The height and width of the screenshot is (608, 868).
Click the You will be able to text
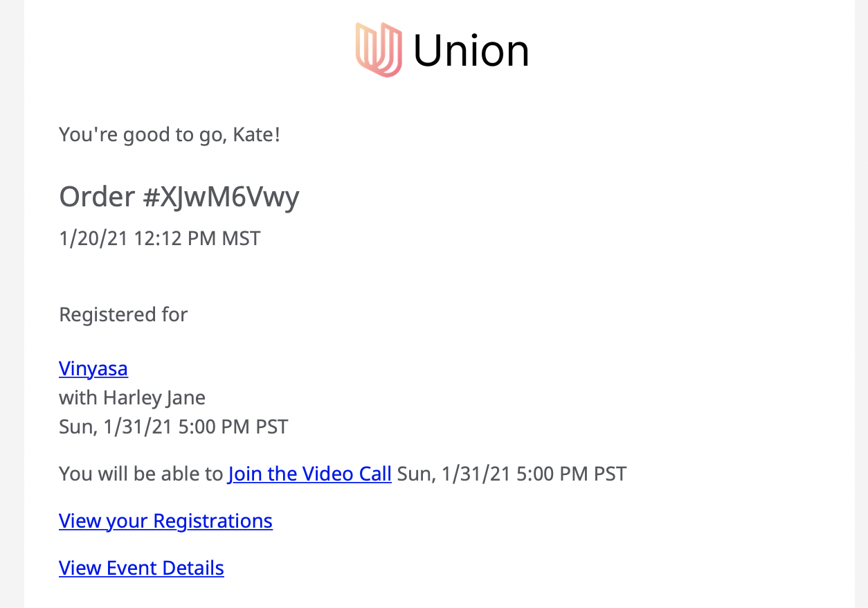(x=141, y=474)
